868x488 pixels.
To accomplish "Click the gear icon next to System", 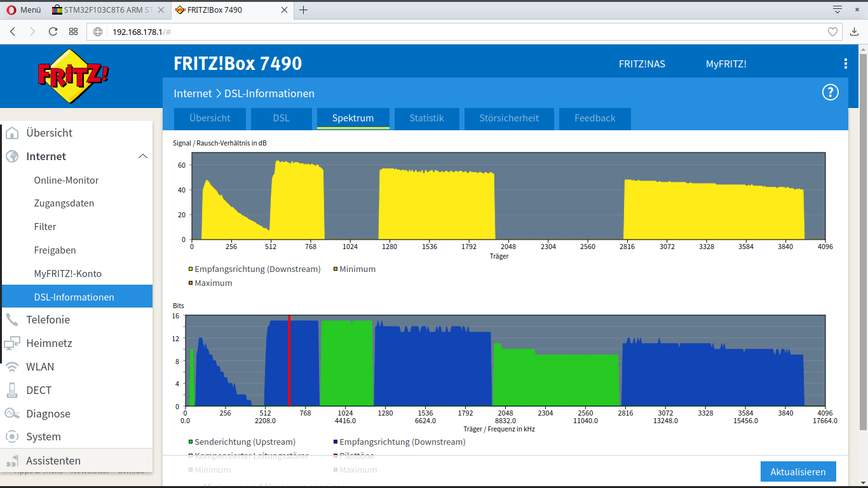I will pos(12,437).
